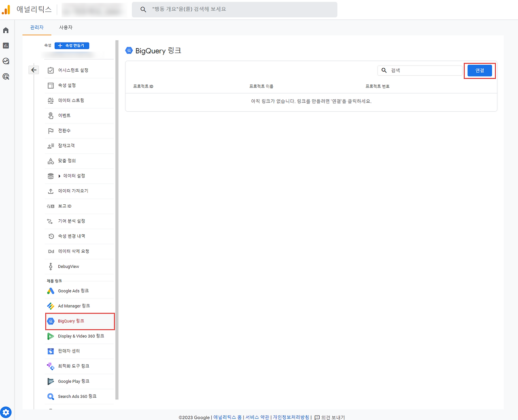Click the Display & Video 360 icon
Screen dimensions: 518x420
pos(51,336)
